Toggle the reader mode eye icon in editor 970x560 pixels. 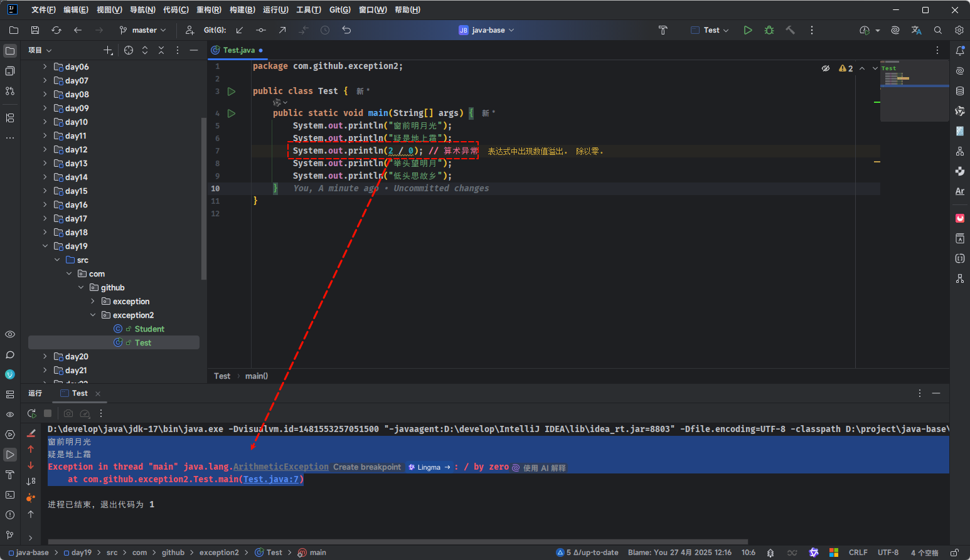(826, 68)
